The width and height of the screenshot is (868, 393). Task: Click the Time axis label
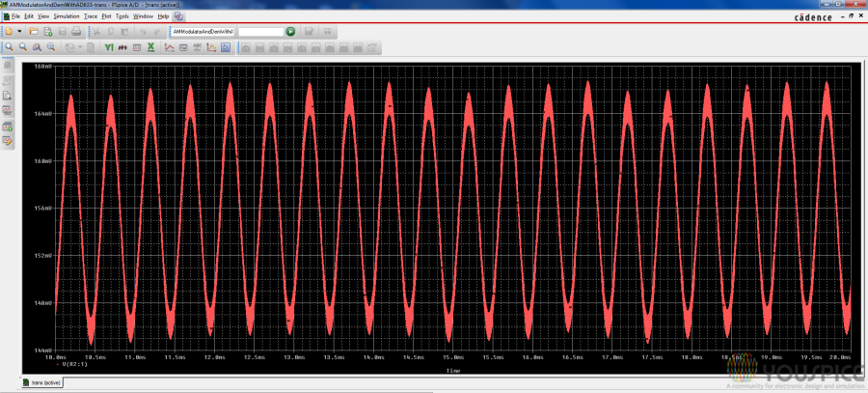(452, 370)
